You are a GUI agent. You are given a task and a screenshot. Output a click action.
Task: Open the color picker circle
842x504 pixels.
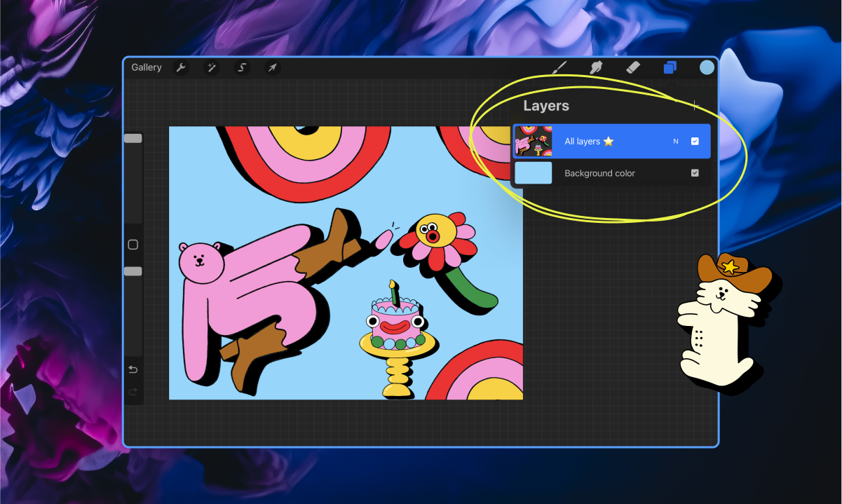click(706, 67)
